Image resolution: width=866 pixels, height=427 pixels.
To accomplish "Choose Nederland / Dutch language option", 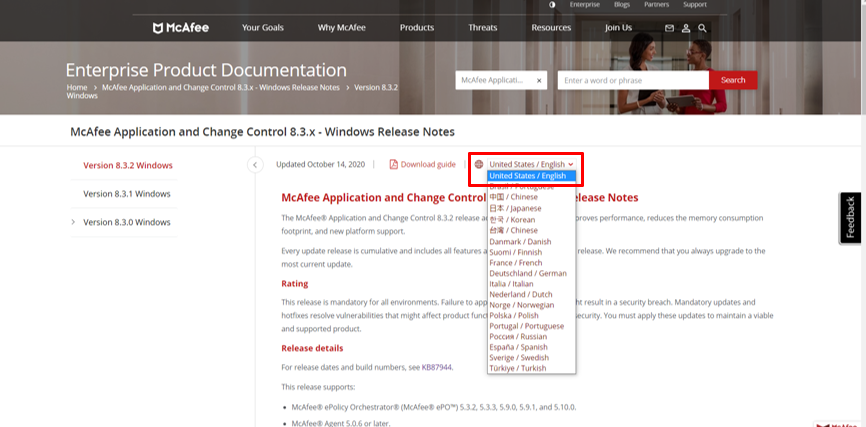I will (x=531, y=294).
